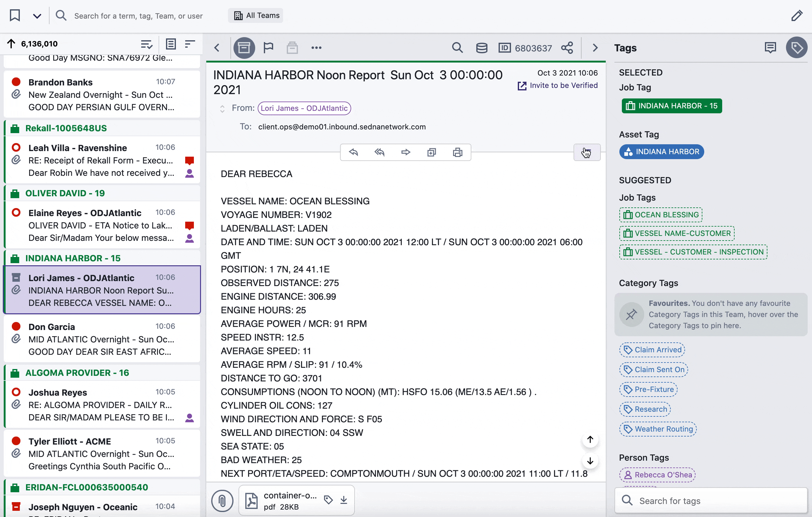Click Invite to be Verified link

(558, 86)
